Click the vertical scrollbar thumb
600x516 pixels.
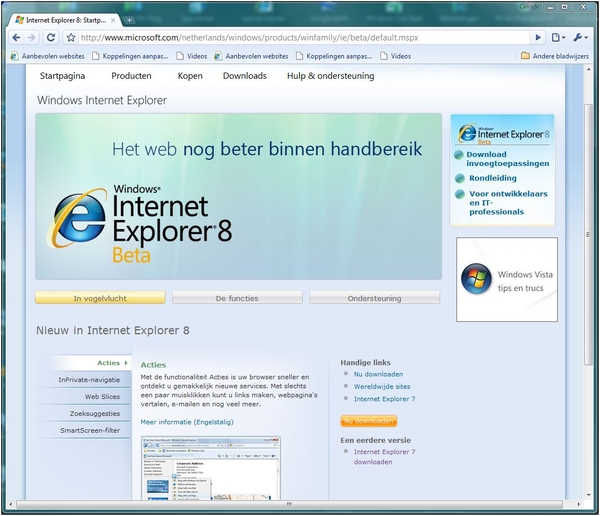click(589, 234)
